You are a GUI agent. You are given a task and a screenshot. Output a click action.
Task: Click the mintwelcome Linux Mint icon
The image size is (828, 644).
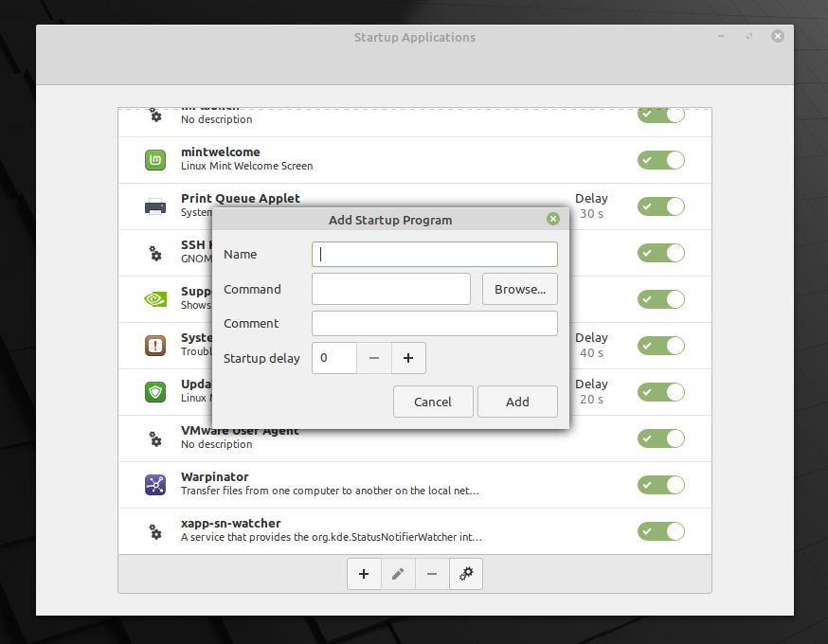[154, 160]
